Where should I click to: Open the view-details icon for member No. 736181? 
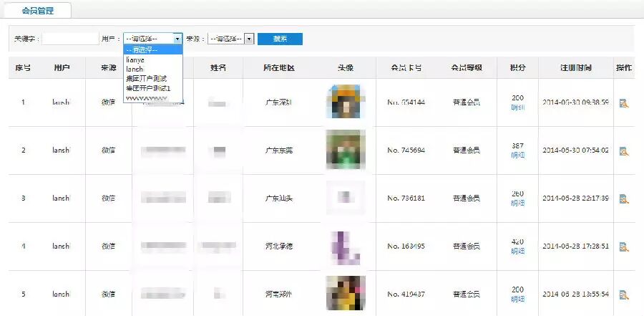tap(624, 199)
